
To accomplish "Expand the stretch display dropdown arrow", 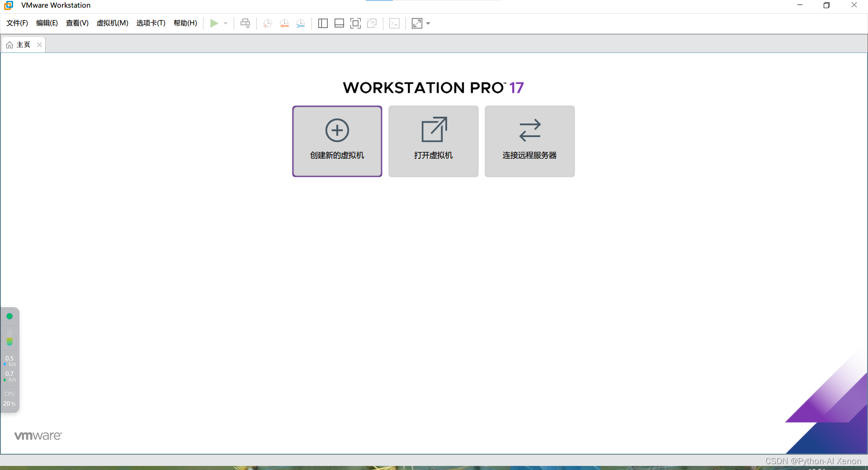I will [x=428, y=24].
